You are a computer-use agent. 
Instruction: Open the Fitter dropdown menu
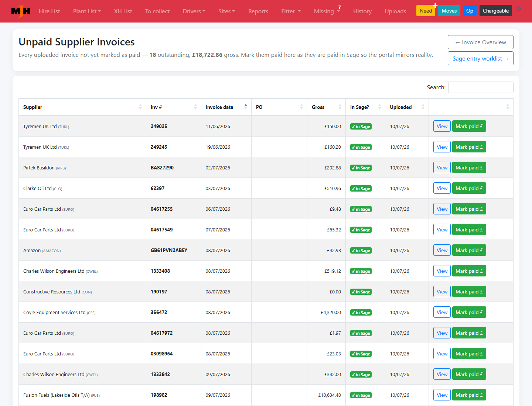[x=291, y=11]
